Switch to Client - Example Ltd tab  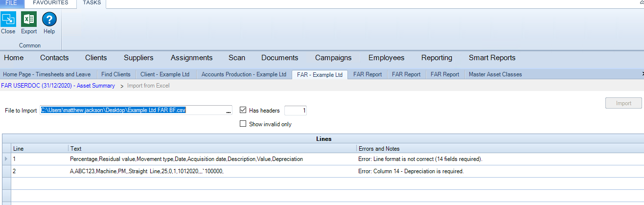165,74
